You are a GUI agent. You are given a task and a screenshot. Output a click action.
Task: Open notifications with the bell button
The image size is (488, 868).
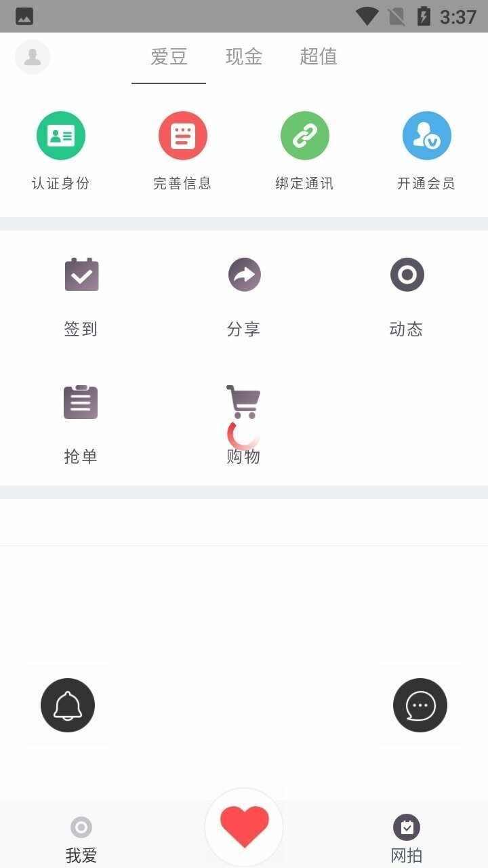(x=68, y=705)
